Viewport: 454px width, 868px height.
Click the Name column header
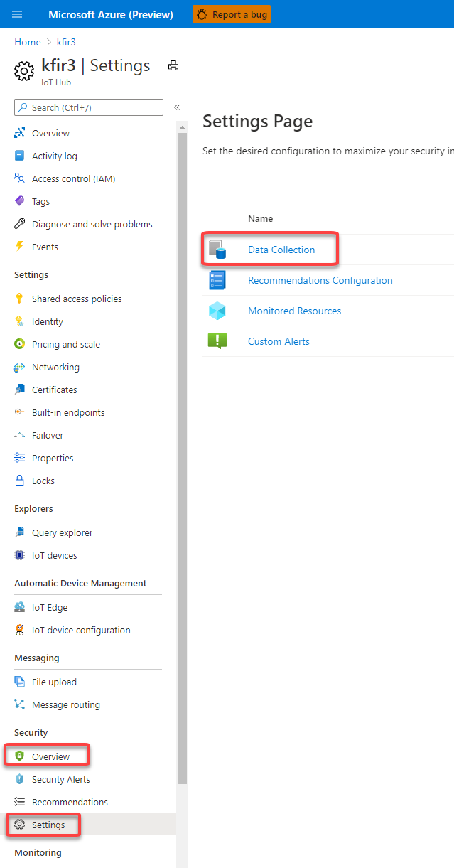coord(260,218)
